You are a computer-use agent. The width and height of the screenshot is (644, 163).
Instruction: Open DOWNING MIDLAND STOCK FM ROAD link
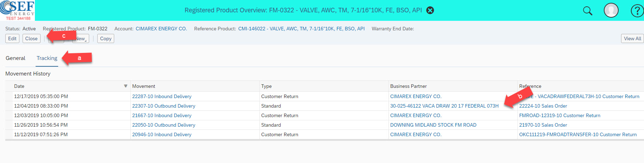pyautogui.click(x=433, y=125)
